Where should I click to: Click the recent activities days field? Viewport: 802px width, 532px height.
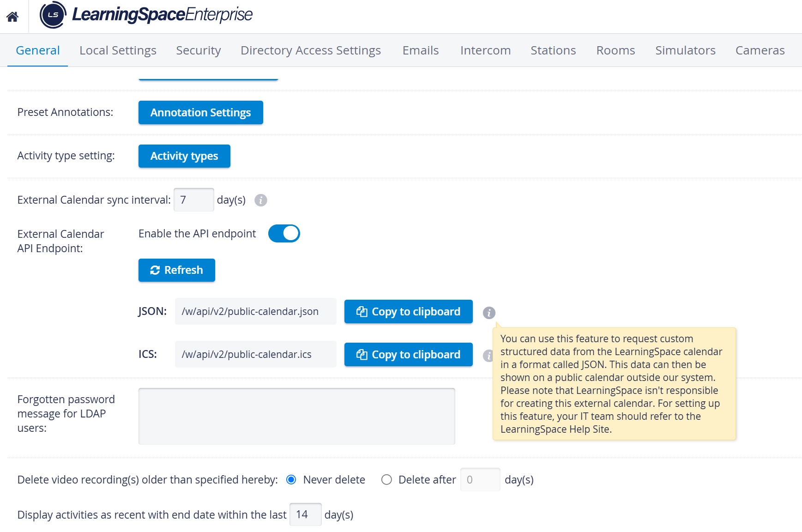(x=306, y=514)
